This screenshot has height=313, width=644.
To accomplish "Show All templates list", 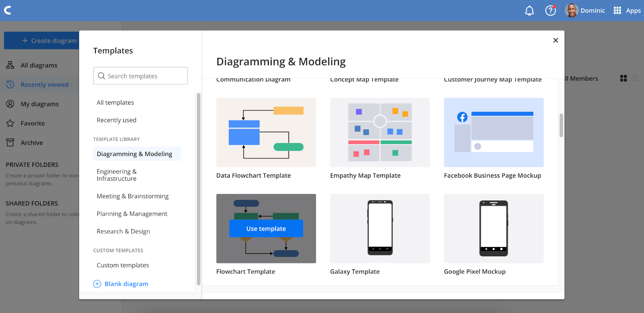I will [x=115, y=103].
